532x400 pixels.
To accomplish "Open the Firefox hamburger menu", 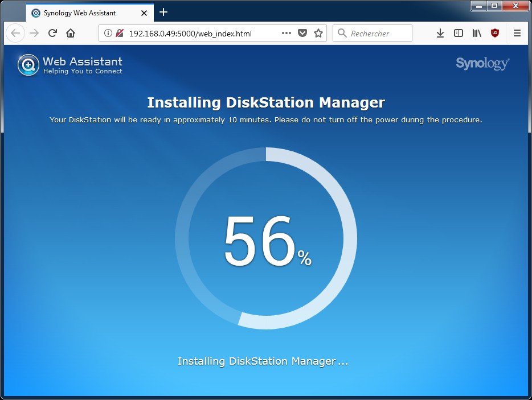I will [517, 33].
